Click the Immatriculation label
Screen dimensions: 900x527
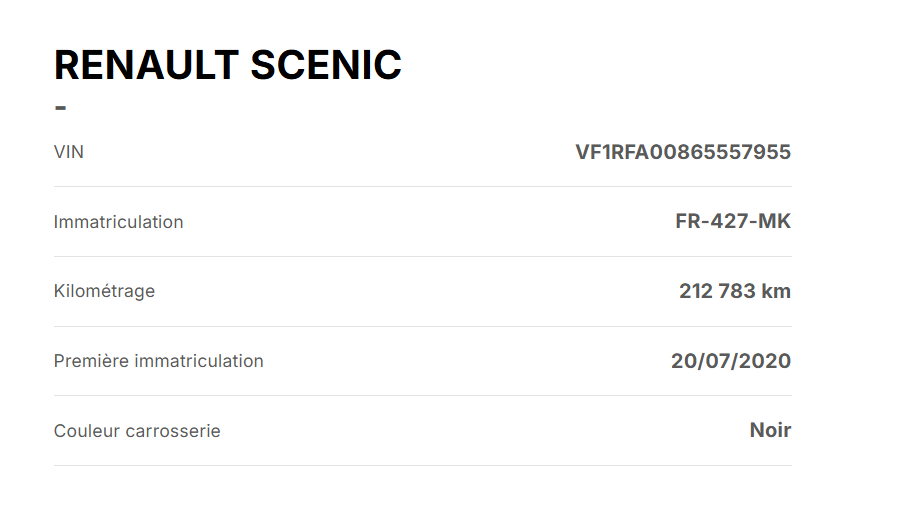point(118,222)
